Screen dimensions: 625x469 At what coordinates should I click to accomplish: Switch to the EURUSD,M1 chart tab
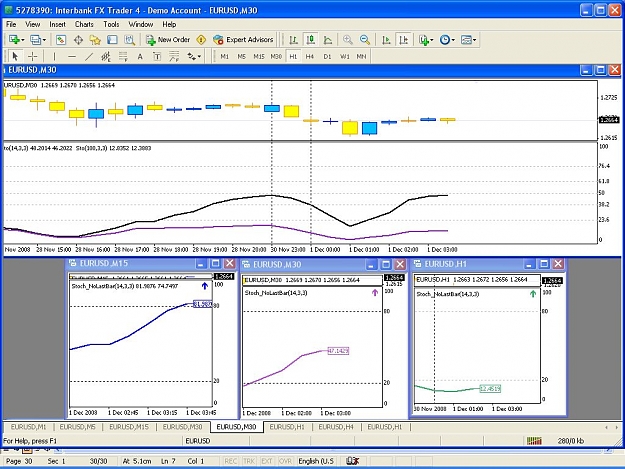(x=29, y=427)
